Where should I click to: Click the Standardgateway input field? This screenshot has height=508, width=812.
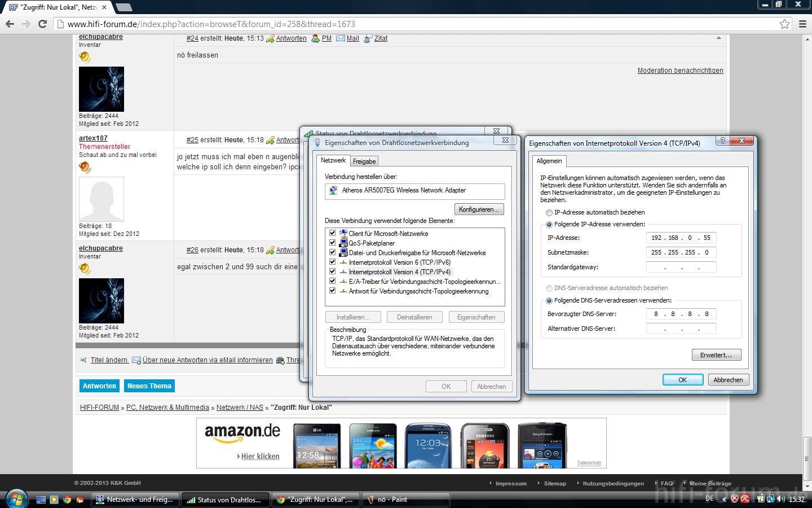pos(681,267)
